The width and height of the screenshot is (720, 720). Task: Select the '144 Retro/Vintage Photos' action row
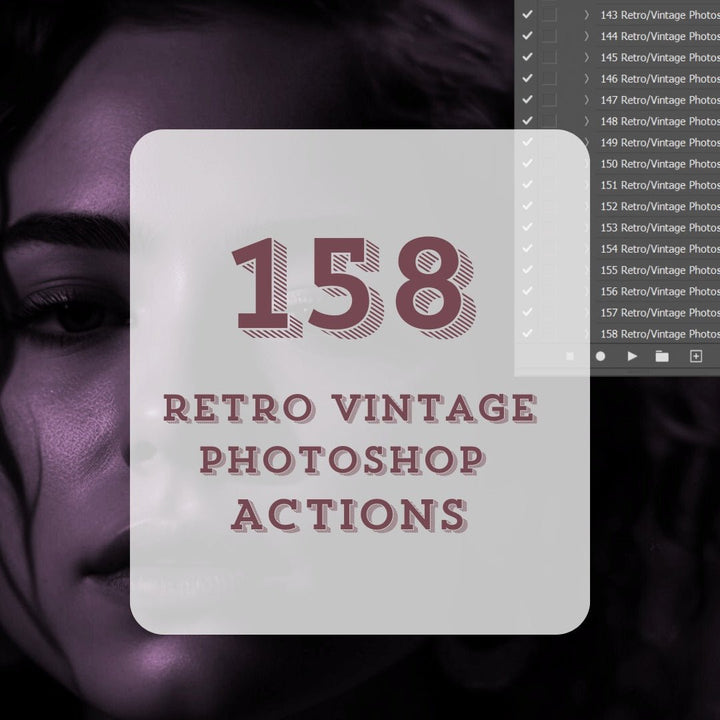[x=658, y=36]
